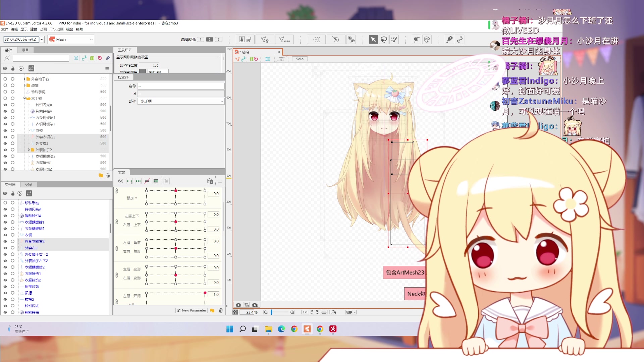Switch to the 记录 tab
The width and height of the screenshot is (644, 362).
[x=29, y=185]
